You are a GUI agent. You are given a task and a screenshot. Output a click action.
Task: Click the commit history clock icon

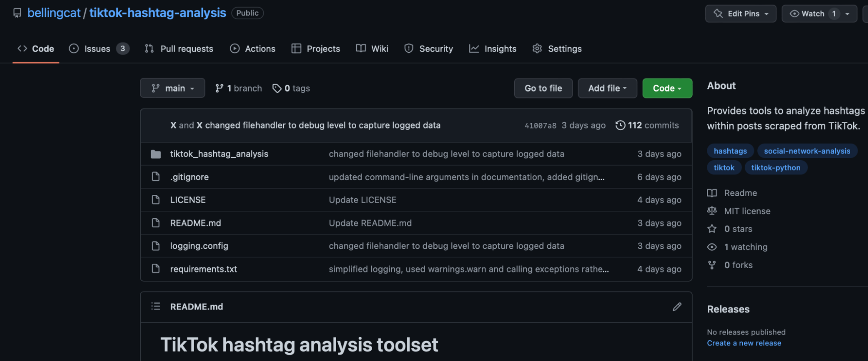click(x=620, y=125)
